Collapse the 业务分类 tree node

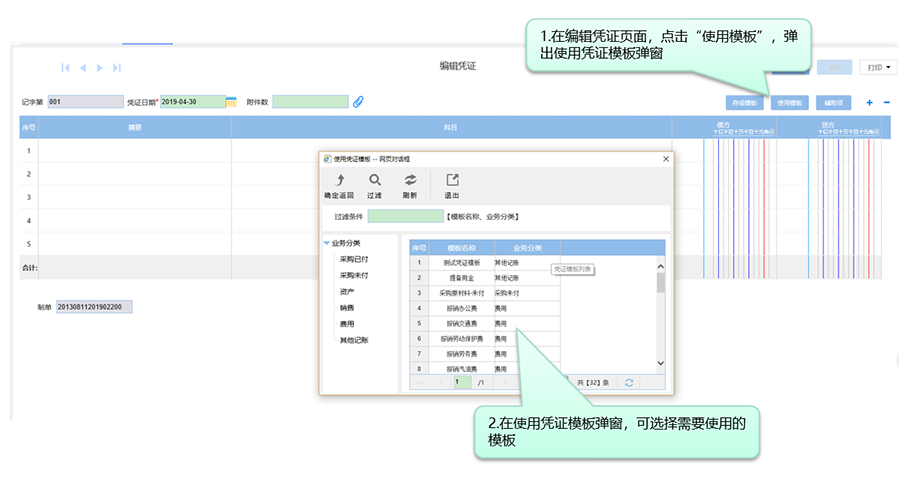[327, 243]
